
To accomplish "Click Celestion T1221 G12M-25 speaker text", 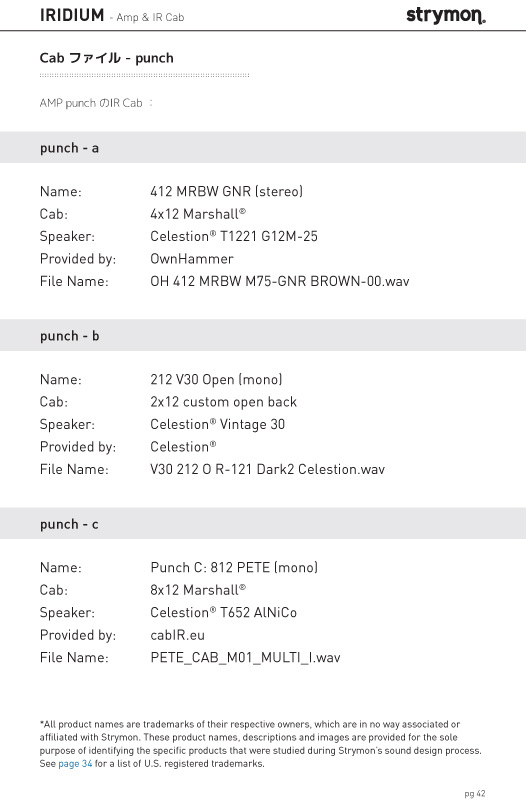I will point(234,236).
